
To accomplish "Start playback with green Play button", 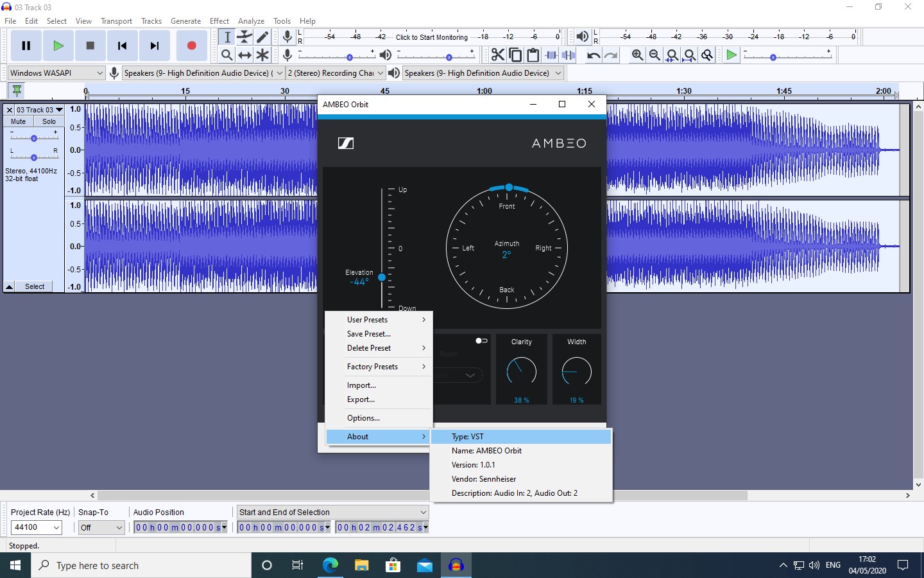I will click(58, 46).
